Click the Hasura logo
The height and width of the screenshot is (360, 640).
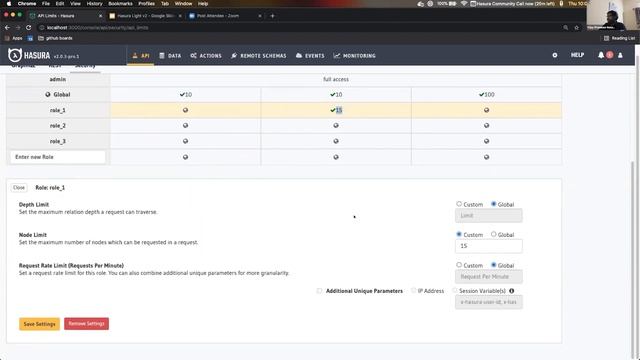pyautogui.click(x=29, y=56)
